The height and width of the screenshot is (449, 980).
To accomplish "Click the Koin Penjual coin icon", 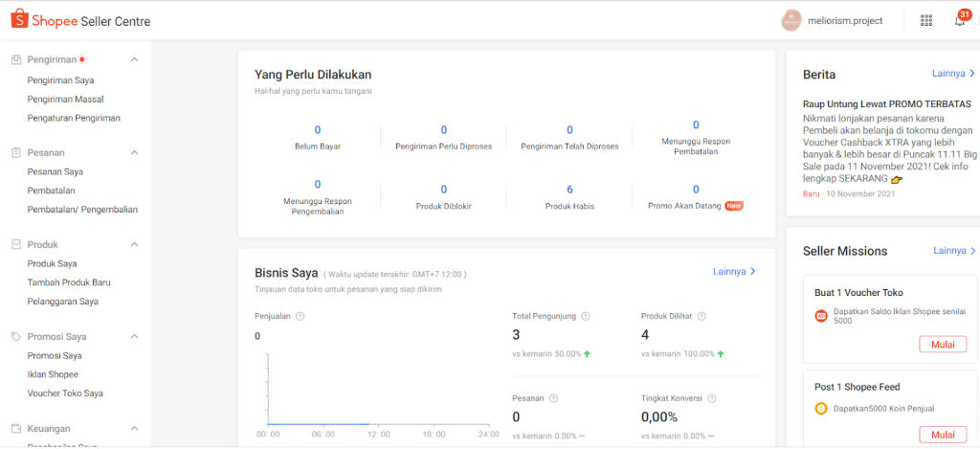I will click(x=821, y=409).
